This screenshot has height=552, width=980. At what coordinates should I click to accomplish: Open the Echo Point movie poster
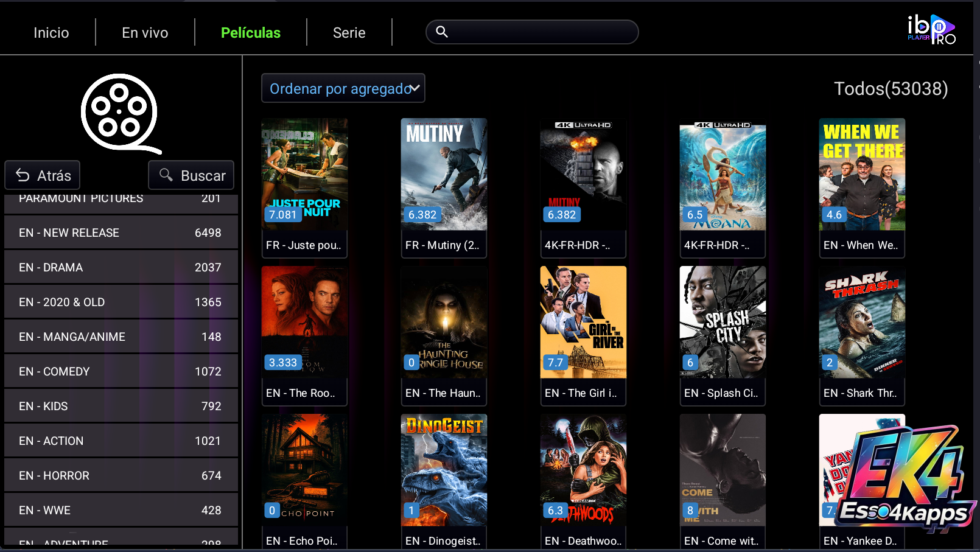[x=304, y=470]
